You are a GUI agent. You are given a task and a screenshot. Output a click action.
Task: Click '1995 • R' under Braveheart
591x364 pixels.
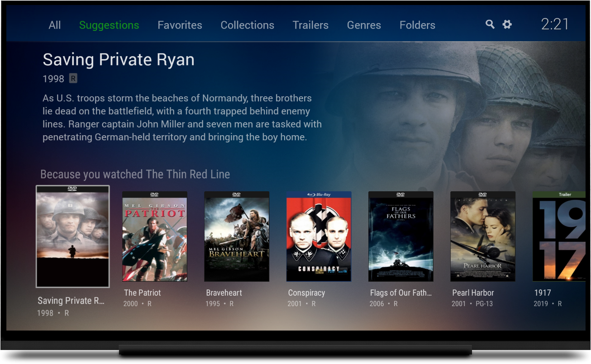219,304
